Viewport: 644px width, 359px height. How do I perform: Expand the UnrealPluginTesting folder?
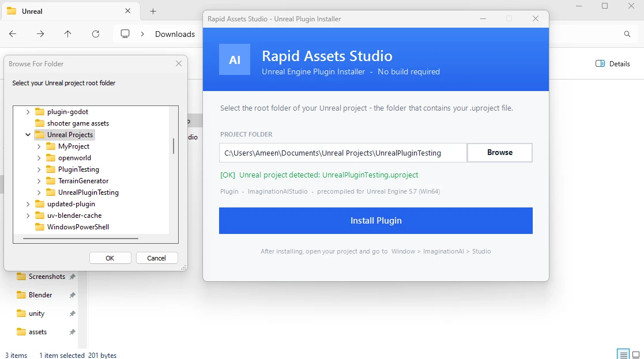[39, 192]
